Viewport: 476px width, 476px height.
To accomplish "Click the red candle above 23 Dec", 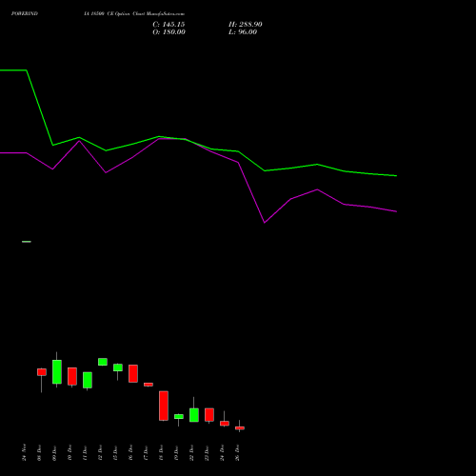I will point(209,415).
